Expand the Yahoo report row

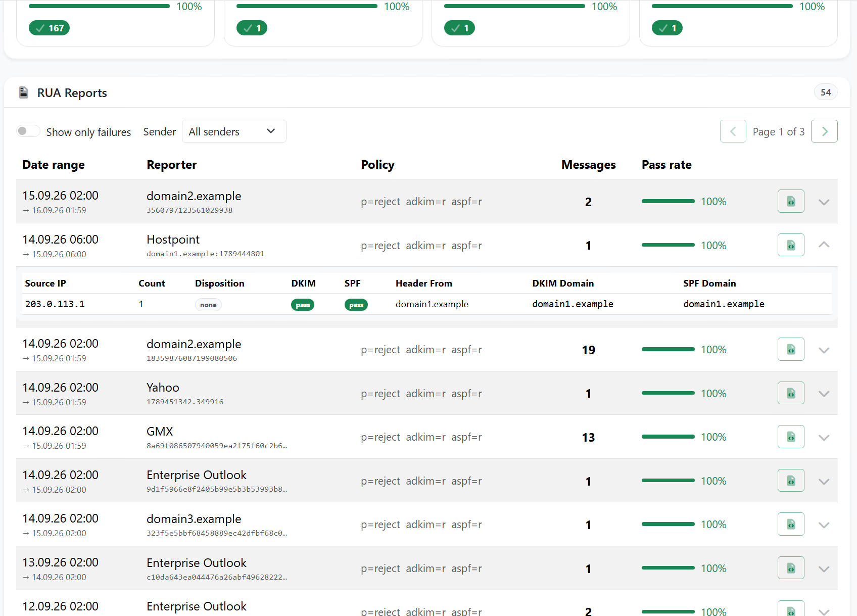824,394
